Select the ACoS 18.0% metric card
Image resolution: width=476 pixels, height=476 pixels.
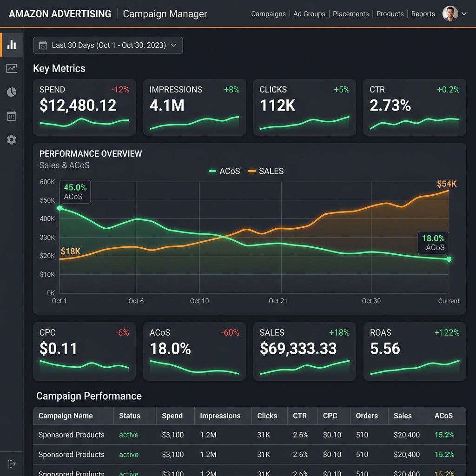point(194,351)
